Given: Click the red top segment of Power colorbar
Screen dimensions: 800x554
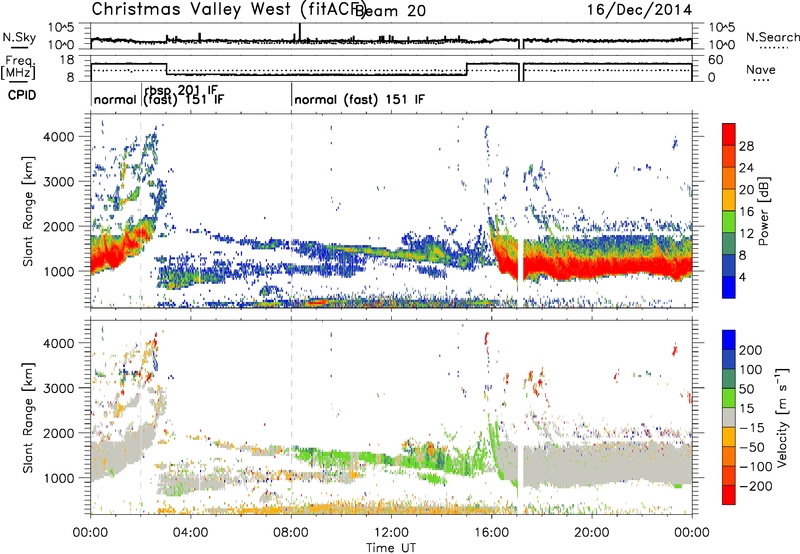Looking at the screenshot, I should [x=729, y=134].
